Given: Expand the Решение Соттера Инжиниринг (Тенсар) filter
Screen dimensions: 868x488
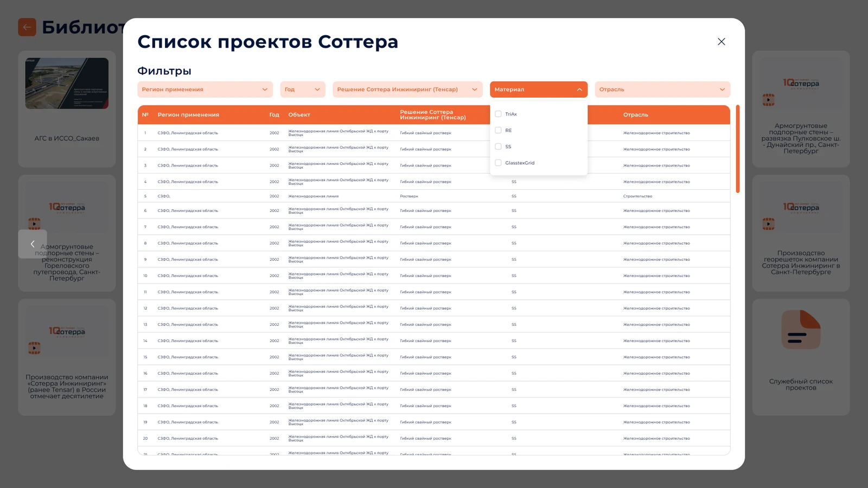Looking at the screenshot, I should click(x=407, y=89).
